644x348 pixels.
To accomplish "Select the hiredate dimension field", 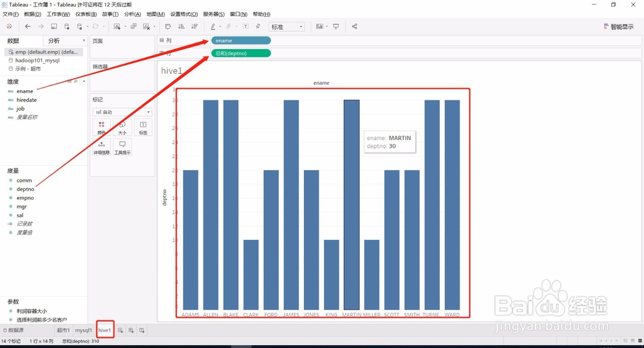I will (x=26, y=100).
